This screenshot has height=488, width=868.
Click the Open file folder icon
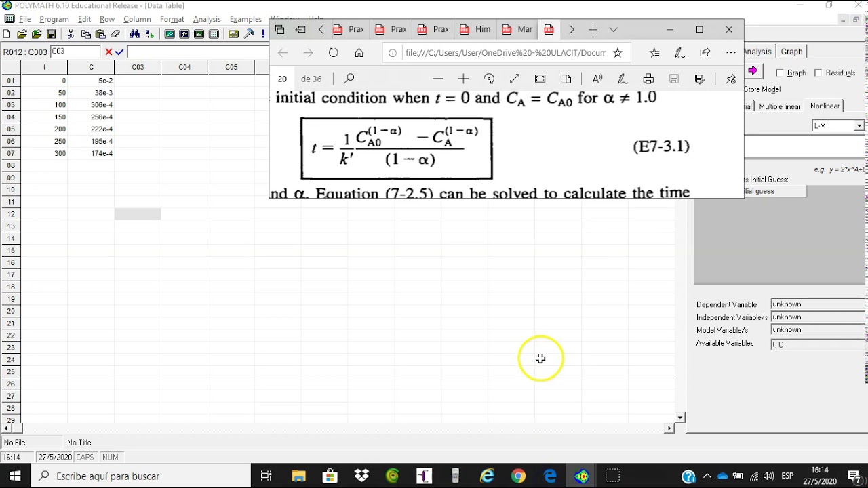coord(22,34)
